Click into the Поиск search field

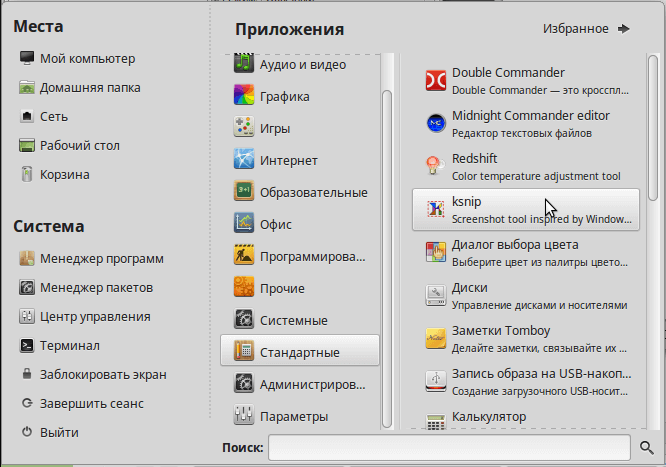coord(449,447)
